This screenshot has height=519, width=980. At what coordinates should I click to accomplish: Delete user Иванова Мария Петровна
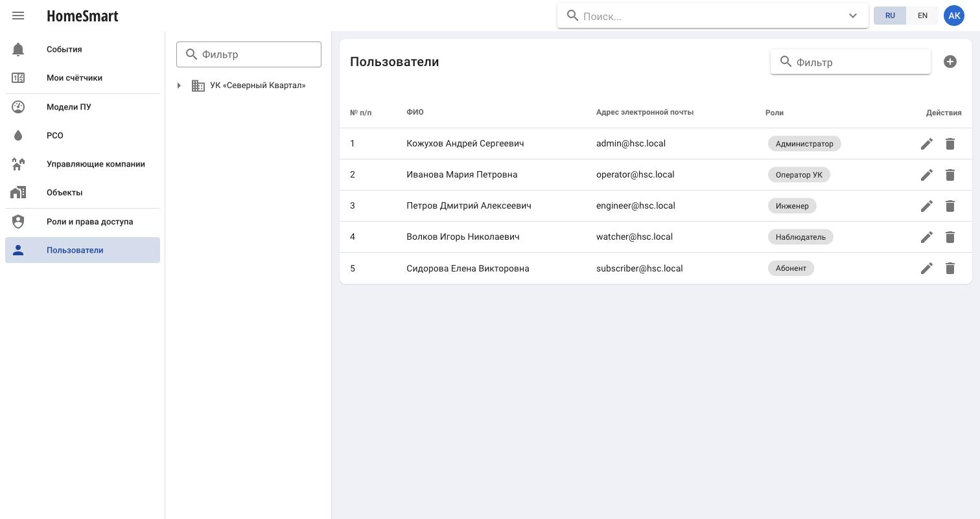coord(950,175)
